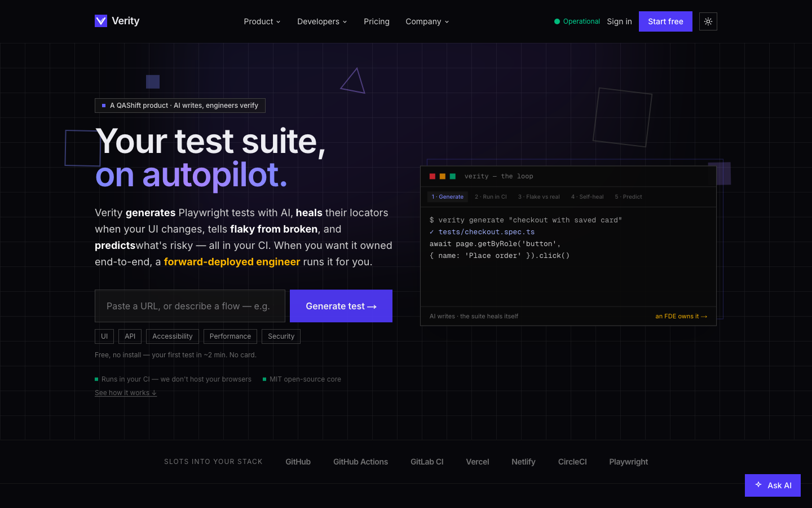The height and width of the screenshot is (508, 812).
Task: Click the Playwright integration label
Action: [x=629, y=462]
